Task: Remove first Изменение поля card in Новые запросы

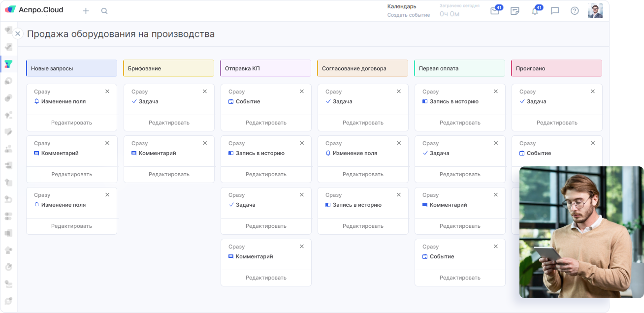Action: pos(107,92)
